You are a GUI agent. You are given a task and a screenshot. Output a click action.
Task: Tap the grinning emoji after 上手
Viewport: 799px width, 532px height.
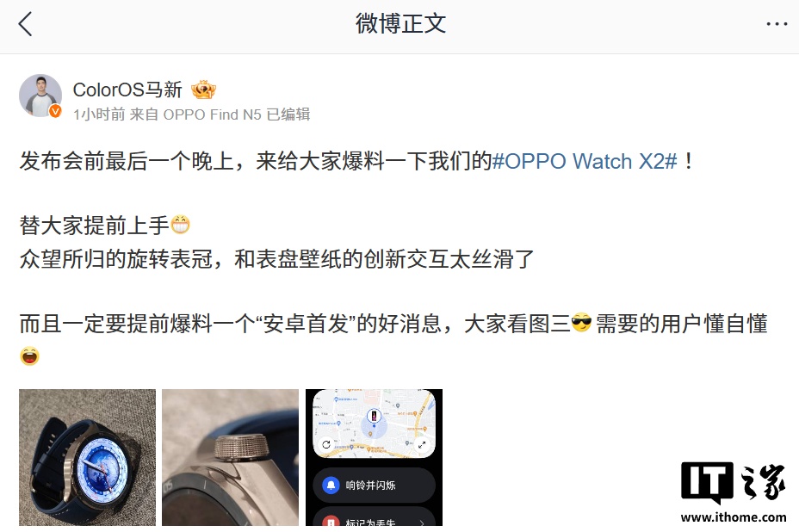coord(180,225)
